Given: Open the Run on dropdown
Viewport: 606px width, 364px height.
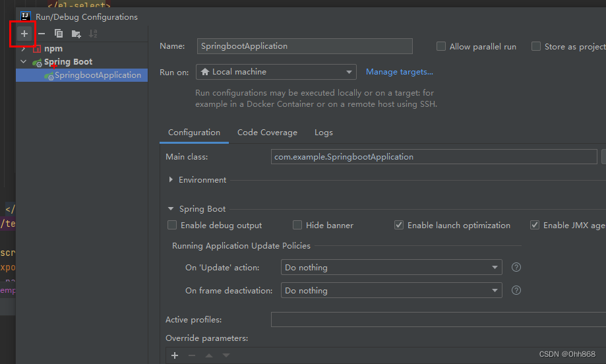Looking at the screenshot, I should pyautogui.click(x=276, y=72).
